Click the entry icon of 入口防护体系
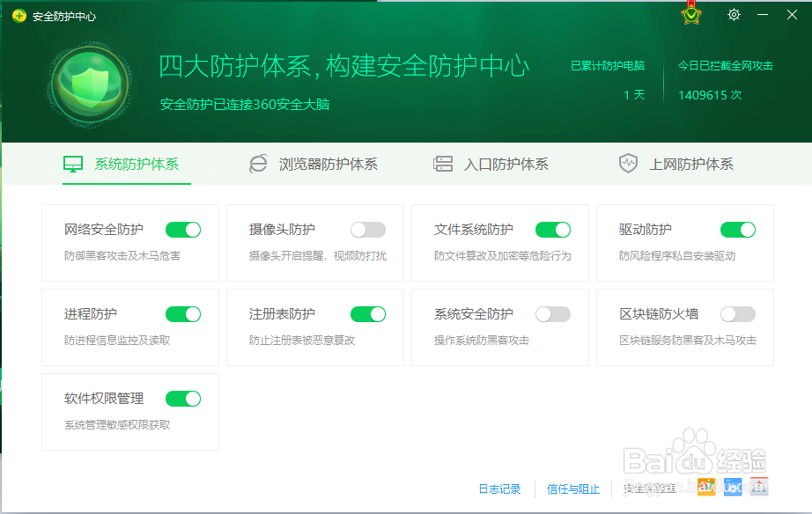The image size is (812, 514). 443,164
